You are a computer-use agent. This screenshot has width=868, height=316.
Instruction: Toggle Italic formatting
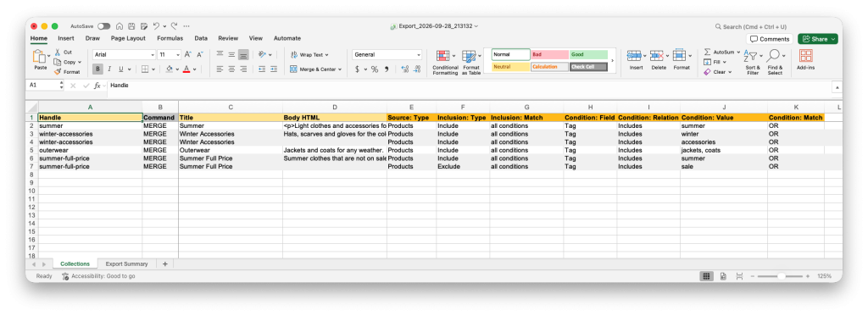click(x=109, y=69)
